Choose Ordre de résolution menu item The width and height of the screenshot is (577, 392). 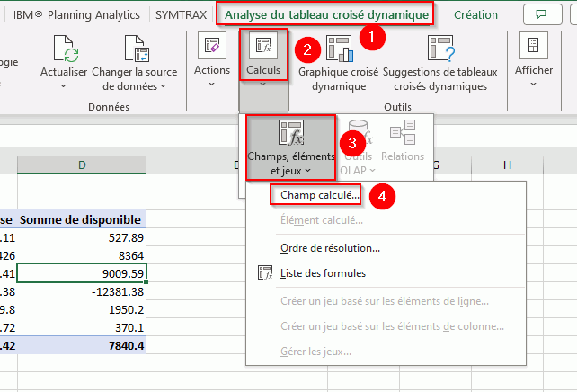[330, 248]
